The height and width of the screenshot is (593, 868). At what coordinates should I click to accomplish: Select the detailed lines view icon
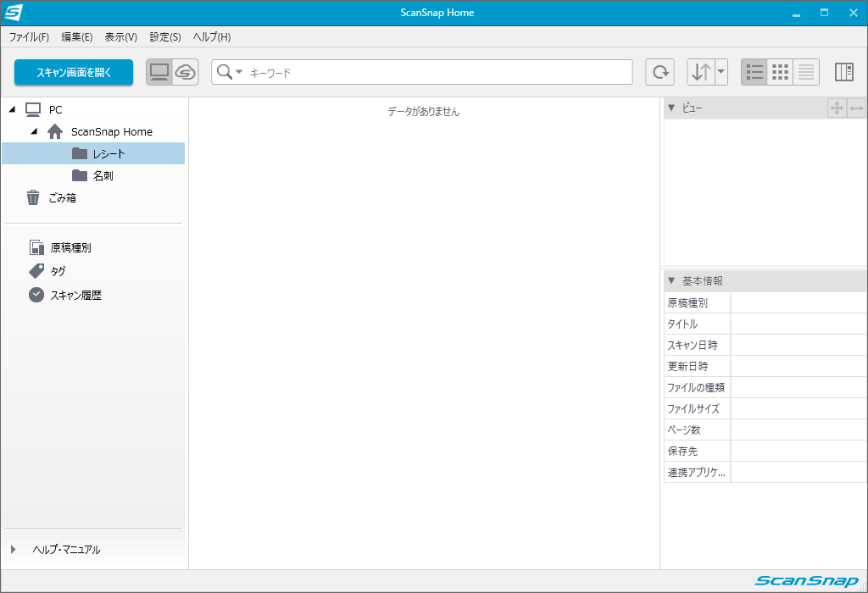(x=806, y=72)
